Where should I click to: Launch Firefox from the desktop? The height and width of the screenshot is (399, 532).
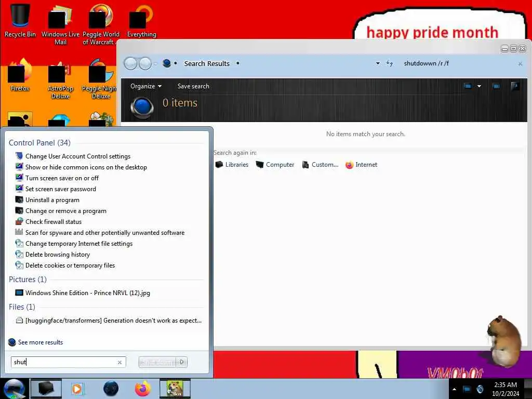click(x=20, y=75)
